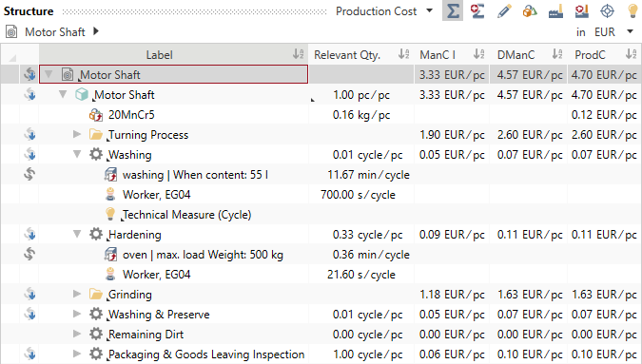Toggle the Sigma sum view icon

[453, 11]
